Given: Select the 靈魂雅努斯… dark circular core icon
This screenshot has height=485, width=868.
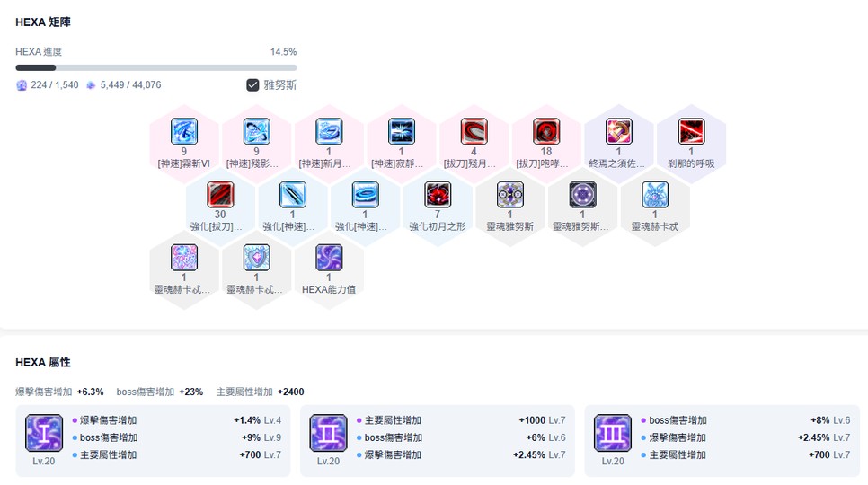Looking at the screenshot, I should (582, 195).
